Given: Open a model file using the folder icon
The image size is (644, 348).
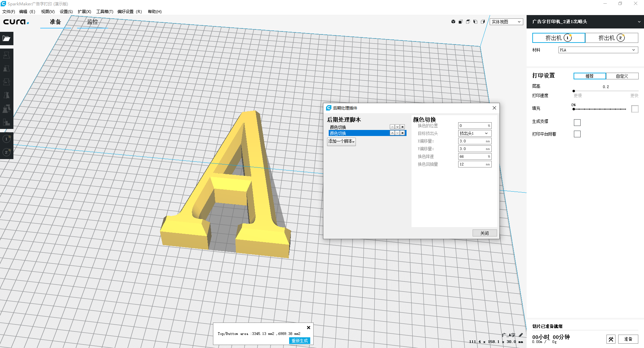Looking at the screenshot, I should coord(7,38).
